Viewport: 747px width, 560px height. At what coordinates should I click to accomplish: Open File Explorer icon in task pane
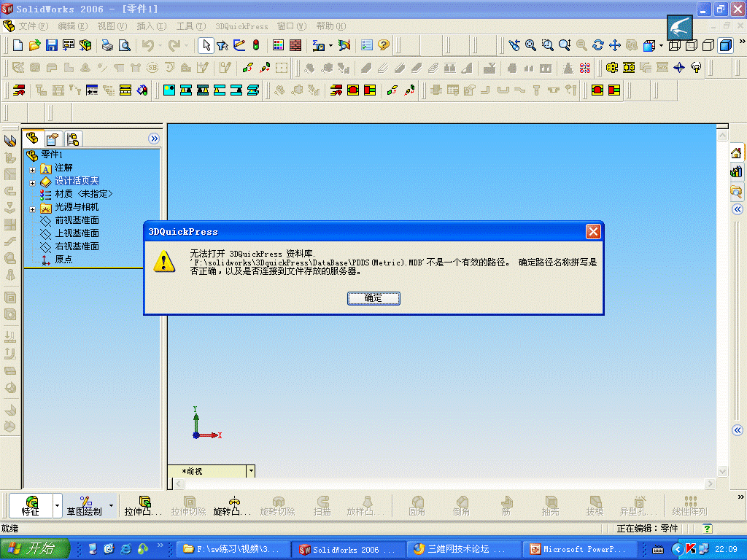click(x=737, y=191)
